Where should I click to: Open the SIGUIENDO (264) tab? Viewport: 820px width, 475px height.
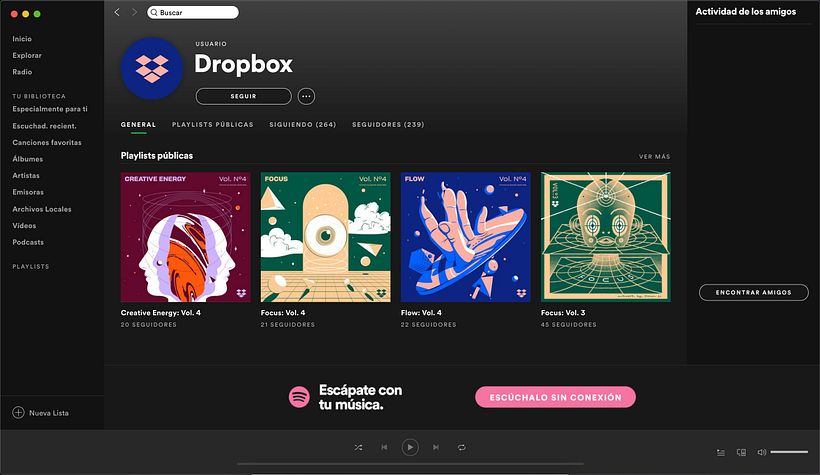tap(302, 125)
